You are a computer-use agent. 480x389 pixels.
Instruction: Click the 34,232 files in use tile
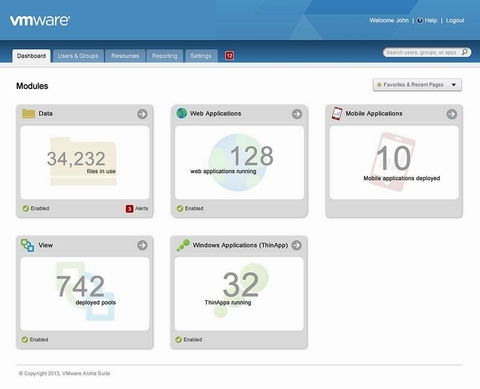(x=85, y=163)
